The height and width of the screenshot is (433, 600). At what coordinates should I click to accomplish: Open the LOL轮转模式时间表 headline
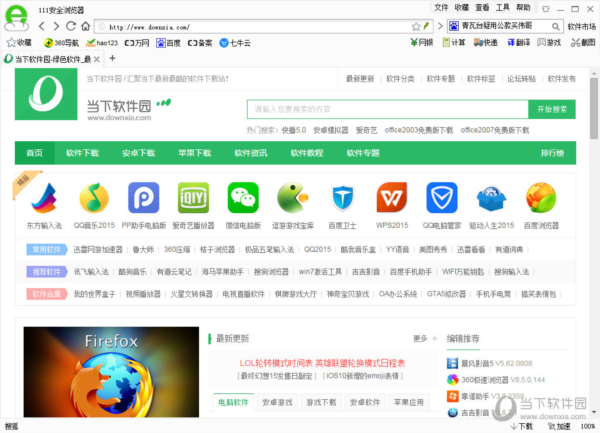(x=322, y=363)
